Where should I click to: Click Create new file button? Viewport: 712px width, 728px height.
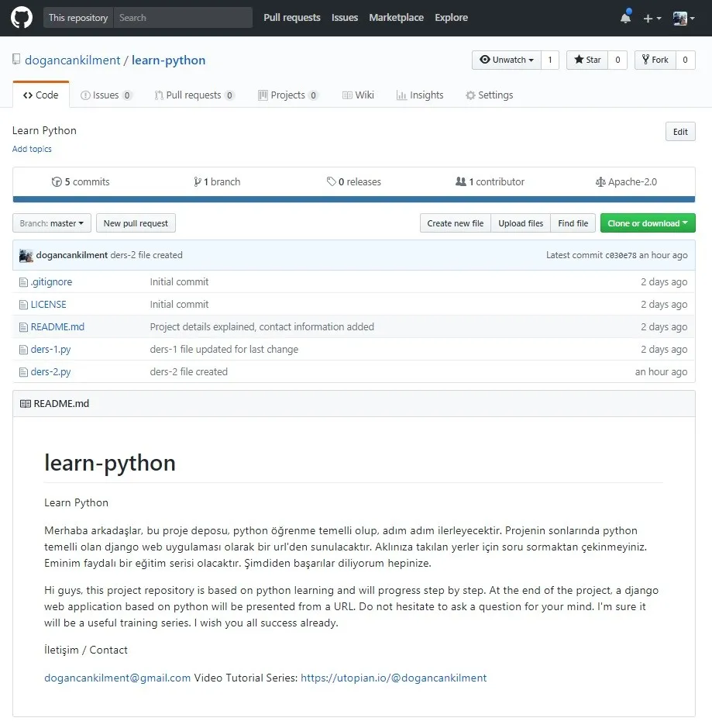click(455, 223)
